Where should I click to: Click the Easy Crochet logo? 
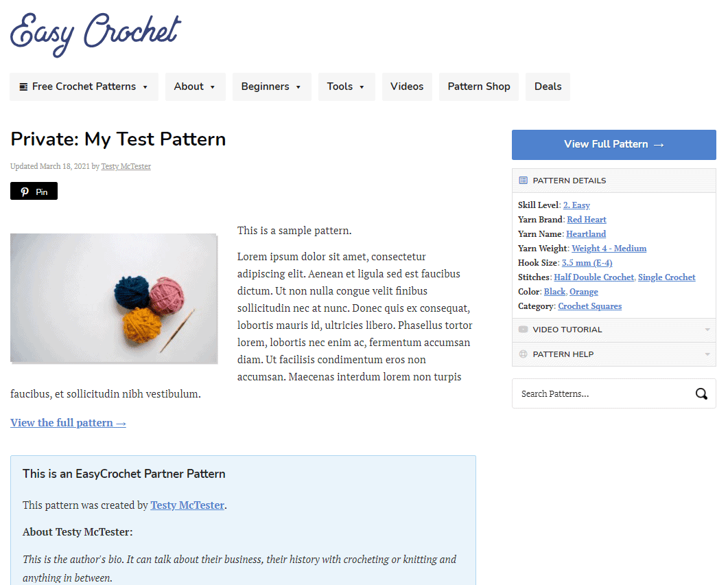[x=95, y=34]
